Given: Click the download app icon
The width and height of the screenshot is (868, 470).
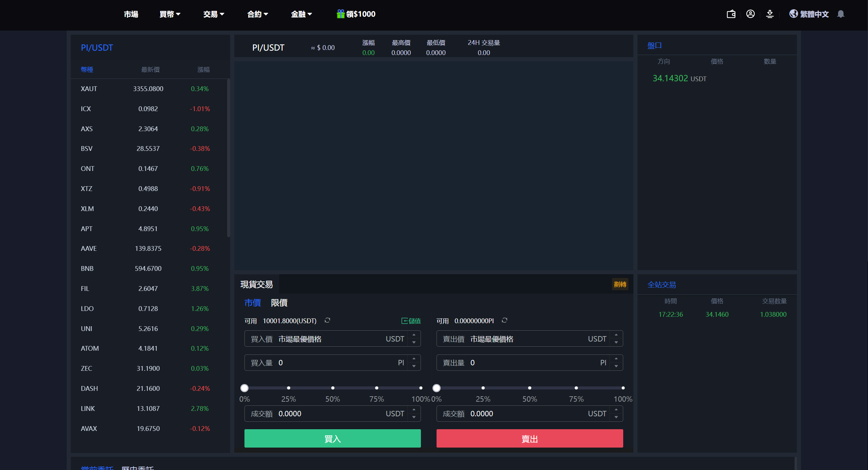Looking at the screenshot, I should point(770,14).
